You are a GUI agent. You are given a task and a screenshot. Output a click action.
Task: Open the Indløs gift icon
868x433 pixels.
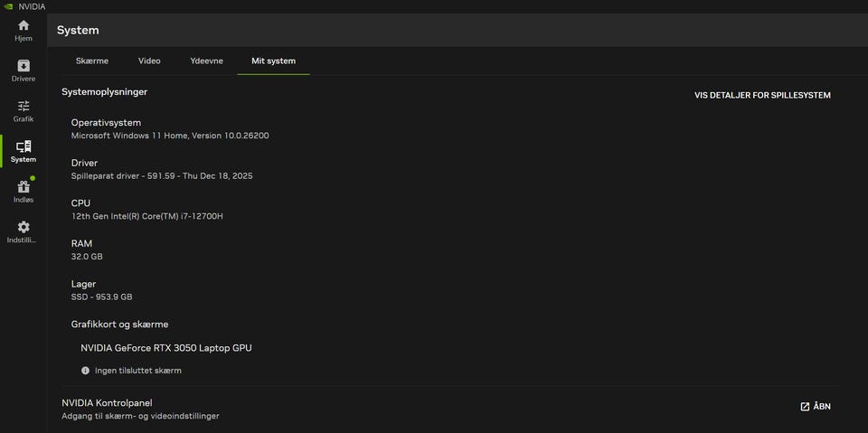24,187
